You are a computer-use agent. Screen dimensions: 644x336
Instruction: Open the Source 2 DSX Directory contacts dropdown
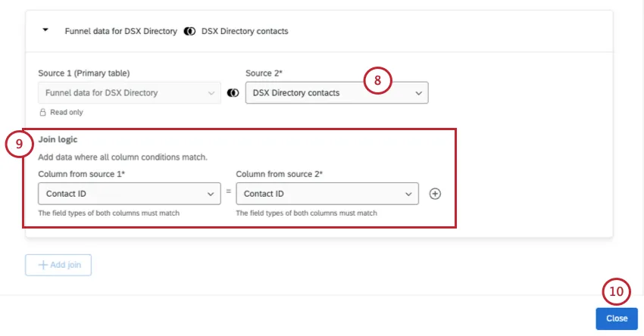pyautogui.click(x=337, y=93)
